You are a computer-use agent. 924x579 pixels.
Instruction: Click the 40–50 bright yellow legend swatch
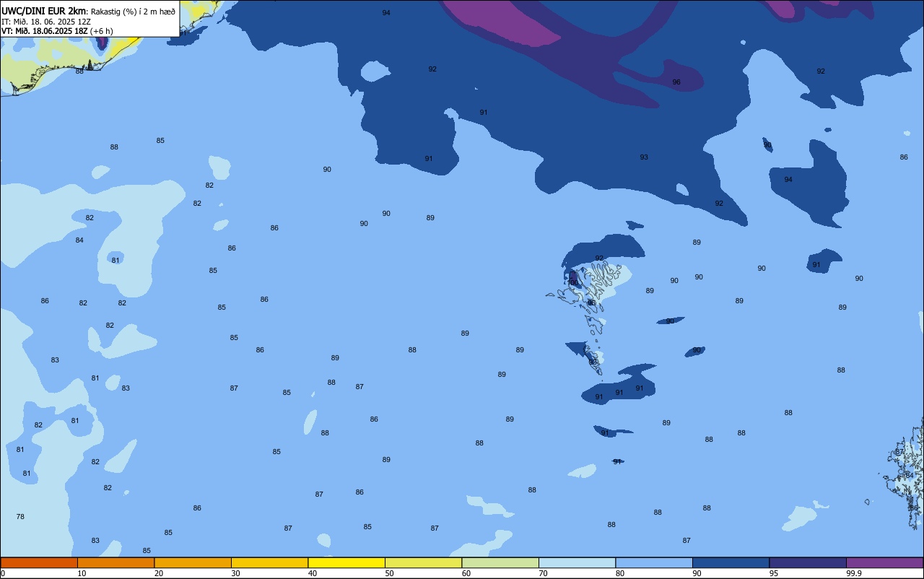(346, 562)
